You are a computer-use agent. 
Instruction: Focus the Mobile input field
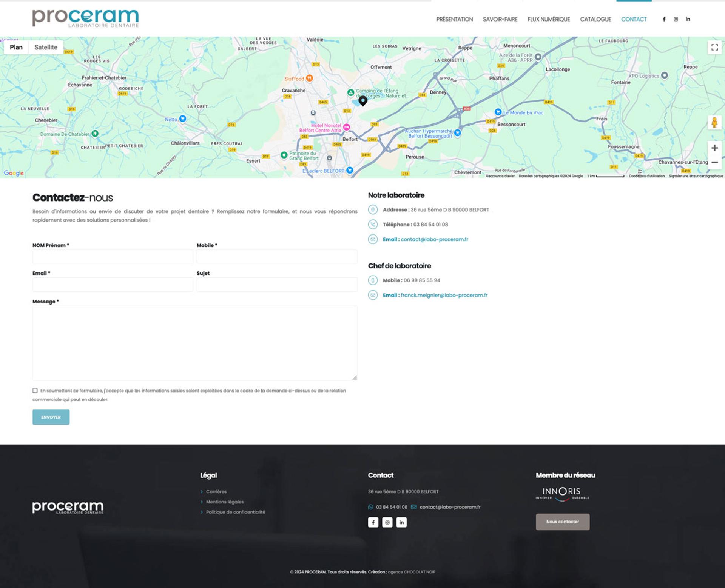click(x=277, y=257)
